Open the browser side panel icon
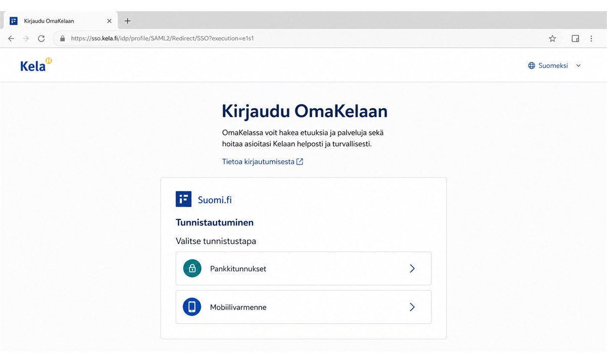 575,38
